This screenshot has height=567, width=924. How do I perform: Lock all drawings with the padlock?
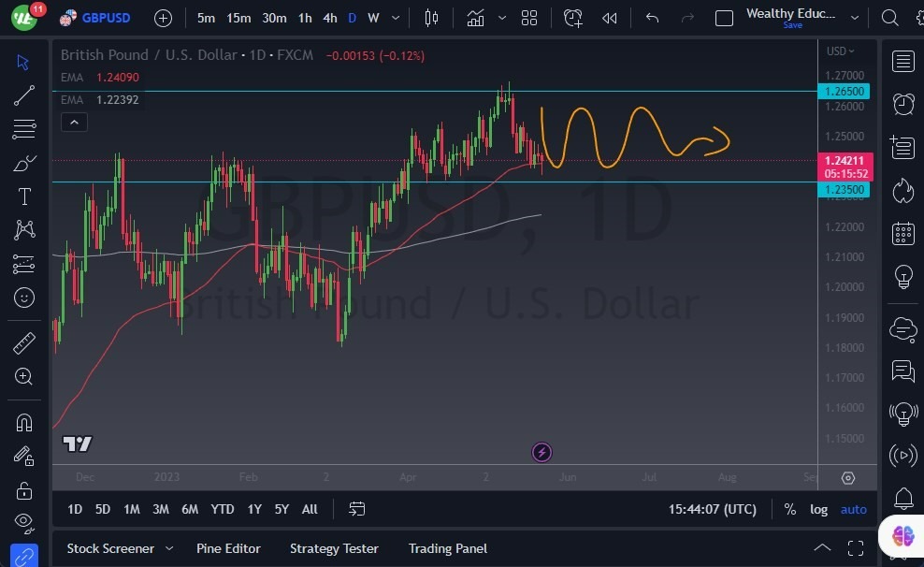[23, 489]
